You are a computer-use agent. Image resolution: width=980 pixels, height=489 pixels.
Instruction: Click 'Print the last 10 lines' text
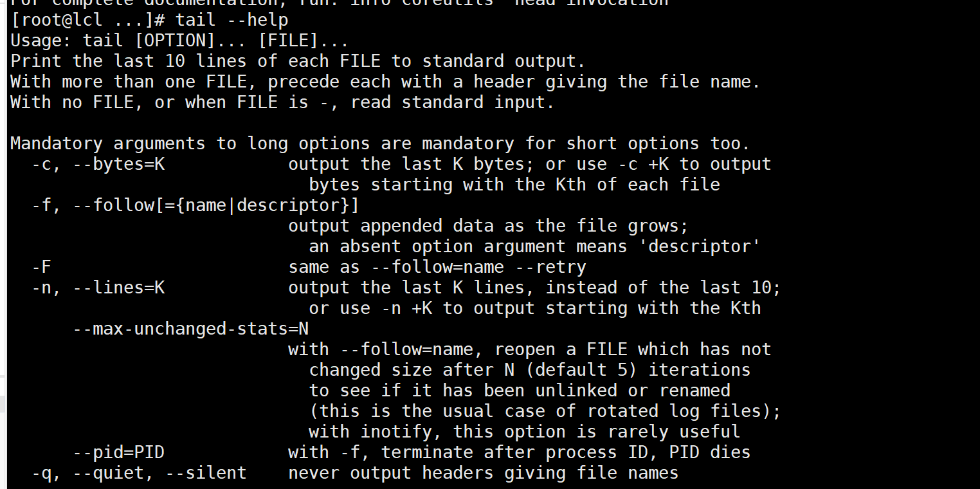pos(129,62)
